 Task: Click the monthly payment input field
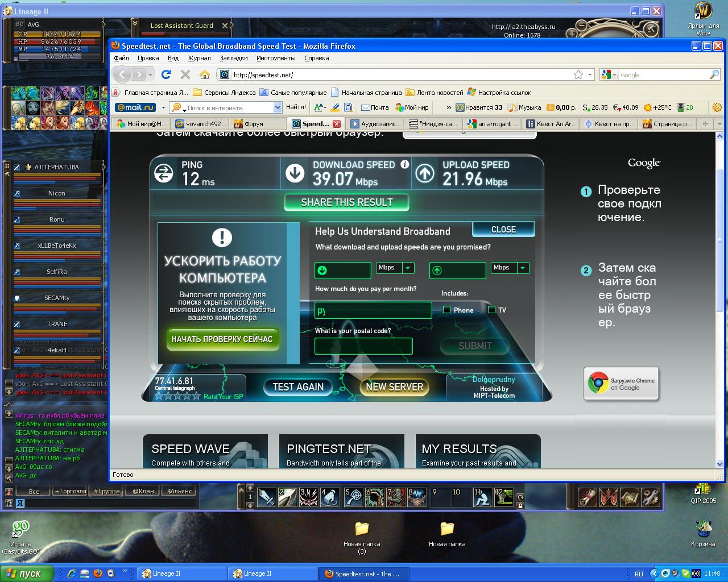pyautogui.click(x=373, y=310)
